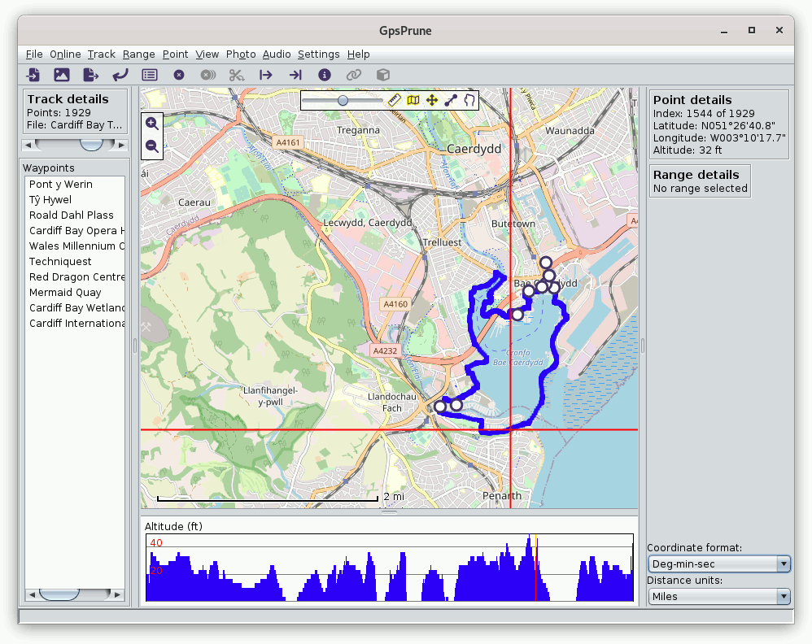
Task: Click the Set range start icon
Action: 266,75
